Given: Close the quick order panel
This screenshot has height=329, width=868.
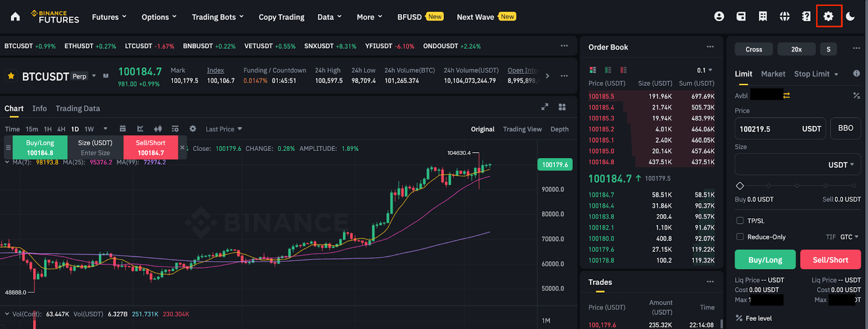Looking at the screenshot, I should click(x=182, y=148).
